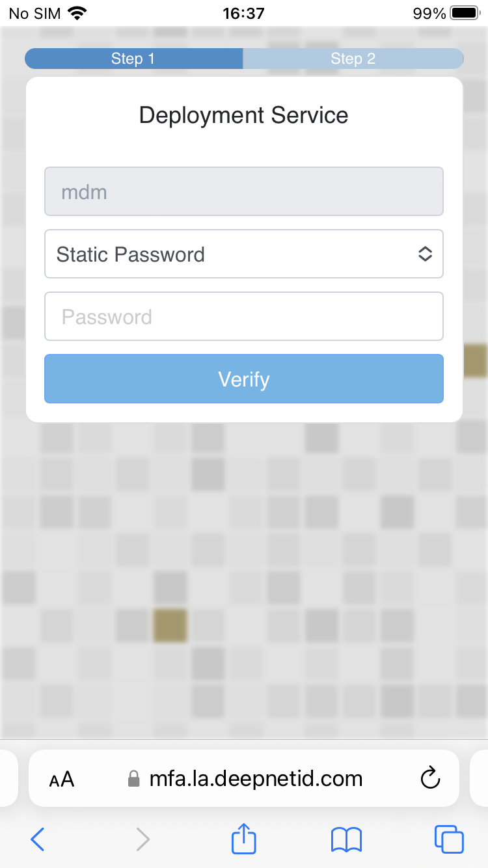Screen dimensions: 488x868
Task: Tap the padlock icon in address bar
Action: pyautogui.click(x=133, y=779)
